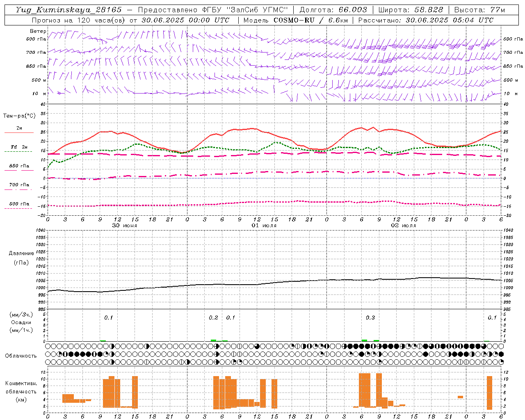Select the Осадки label

pos(21,322)
